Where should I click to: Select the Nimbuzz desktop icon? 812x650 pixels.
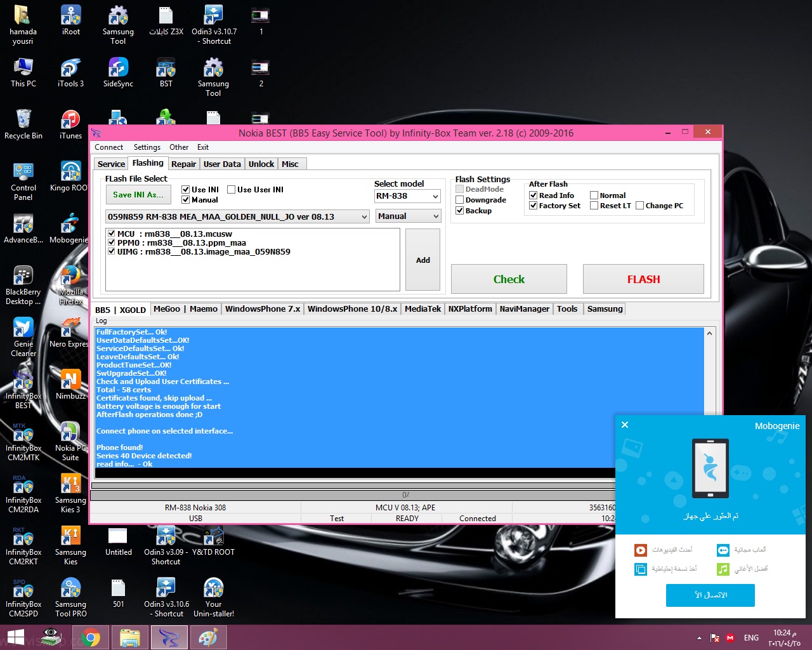click(x=70, y=385)
